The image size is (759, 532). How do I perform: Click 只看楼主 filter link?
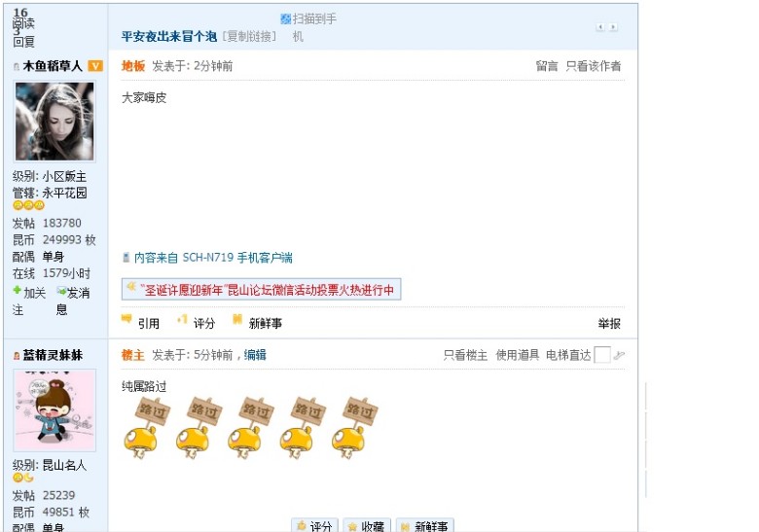click(x=465, y=355)
